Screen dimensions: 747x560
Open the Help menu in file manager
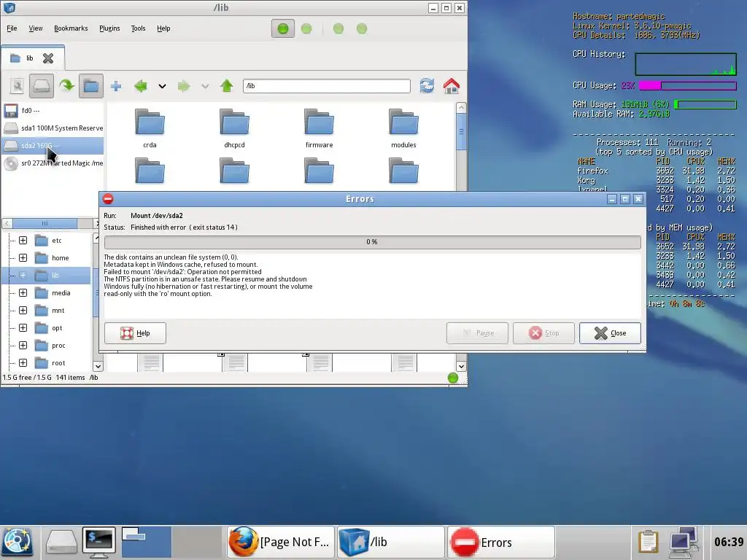click(x=163, y=28)
